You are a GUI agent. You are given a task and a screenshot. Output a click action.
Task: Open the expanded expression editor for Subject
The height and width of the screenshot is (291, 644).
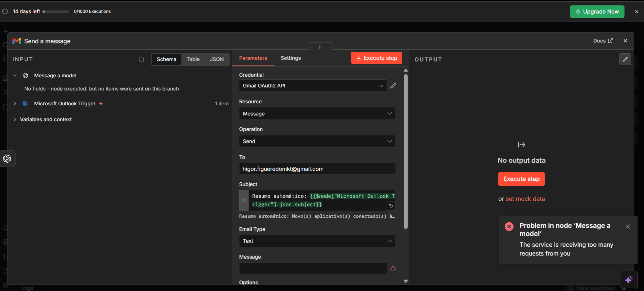391,206
